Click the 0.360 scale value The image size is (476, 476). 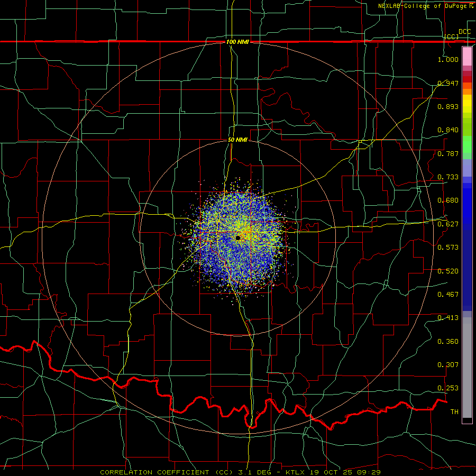(448, 342)
